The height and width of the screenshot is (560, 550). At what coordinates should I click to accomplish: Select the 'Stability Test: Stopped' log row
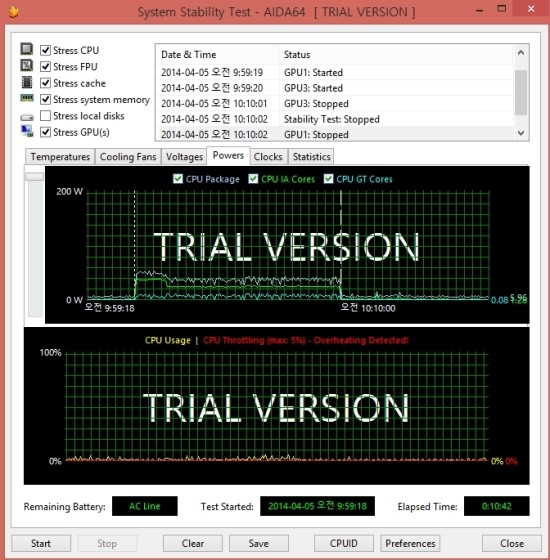click(335, 119)
